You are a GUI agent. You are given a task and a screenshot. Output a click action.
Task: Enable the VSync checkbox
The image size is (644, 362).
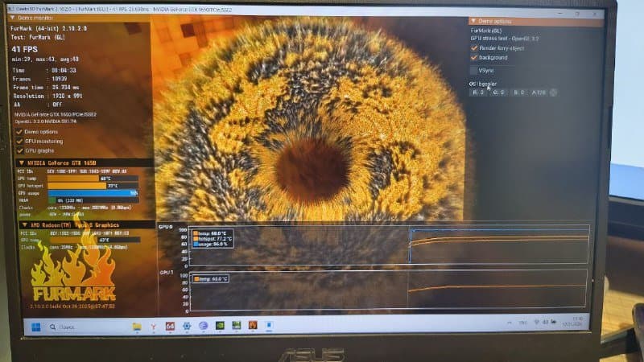pos(474,70)
